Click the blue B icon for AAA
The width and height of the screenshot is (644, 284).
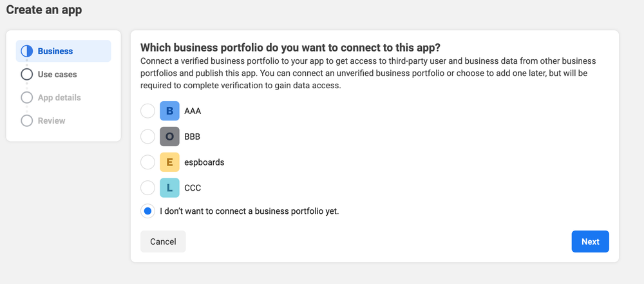pyautogui.click(x=169, y=111)
